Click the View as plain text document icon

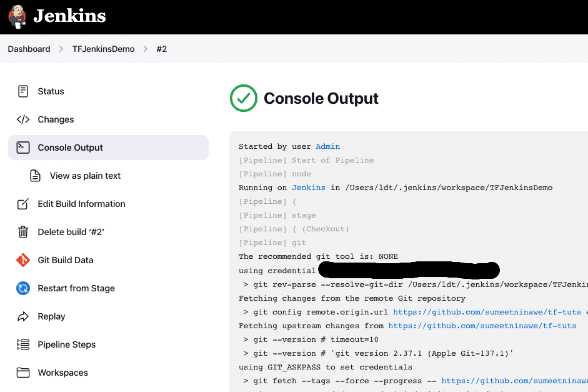tap(35, 176)
